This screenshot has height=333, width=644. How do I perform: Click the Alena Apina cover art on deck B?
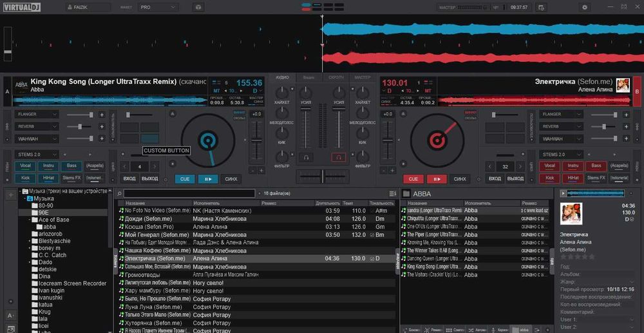pos(623,86)
